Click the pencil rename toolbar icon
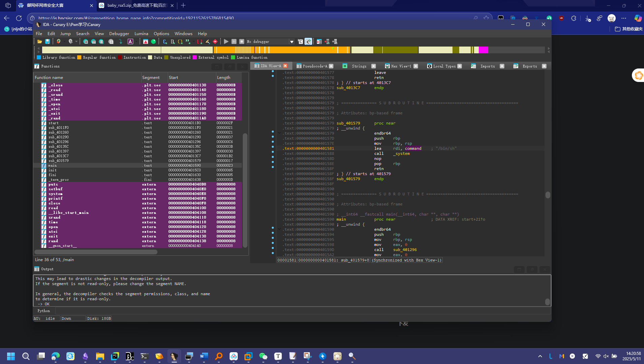The height and width of the screenshot is (364, 644). click(x=207, y=41)
